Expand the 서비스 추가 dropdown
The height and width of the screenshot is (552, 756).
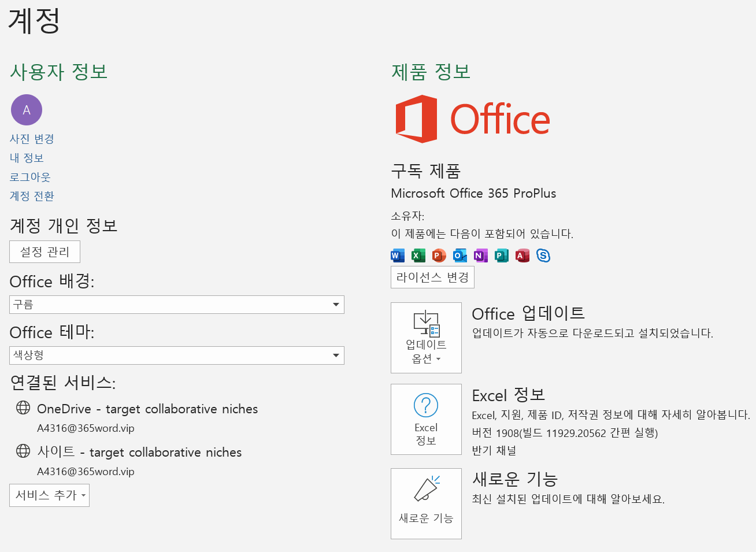[x=49, y=495]
